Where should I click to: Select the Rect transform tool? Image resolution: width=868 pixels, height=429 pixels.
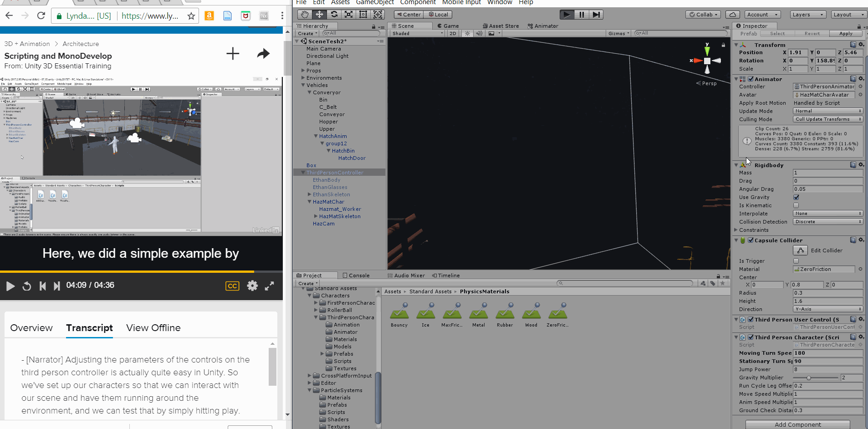point(363,15)
